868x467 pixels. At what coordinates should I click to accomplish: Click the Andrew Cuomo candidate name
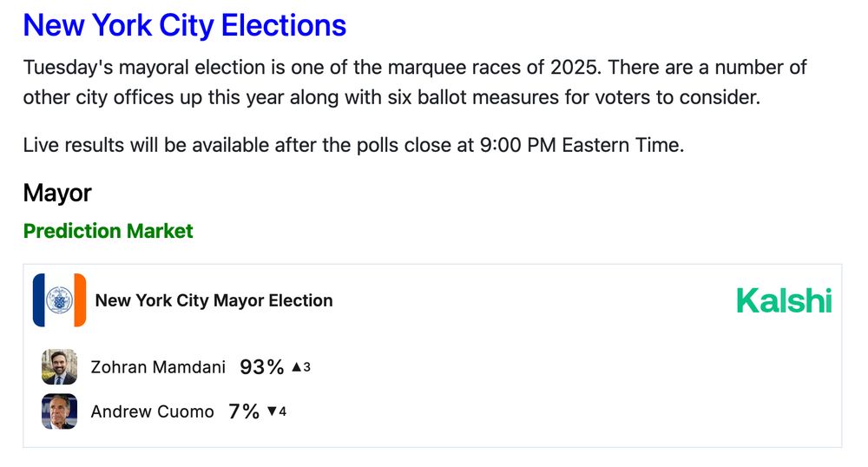point(152,411)
